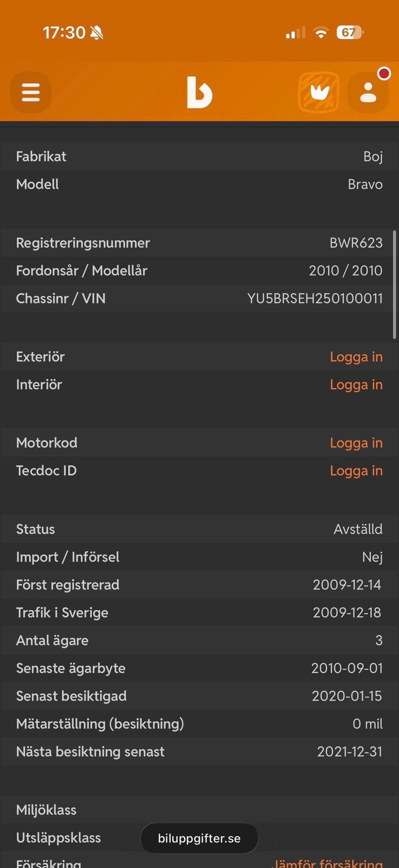
Task: Open the hamburger menu
Action: click(31, 92)
